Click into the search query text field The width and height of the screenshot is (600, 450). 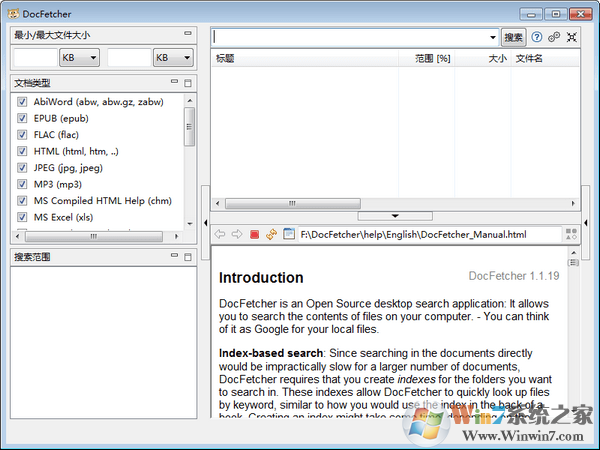pyautogui.click(x=350, y=38)
